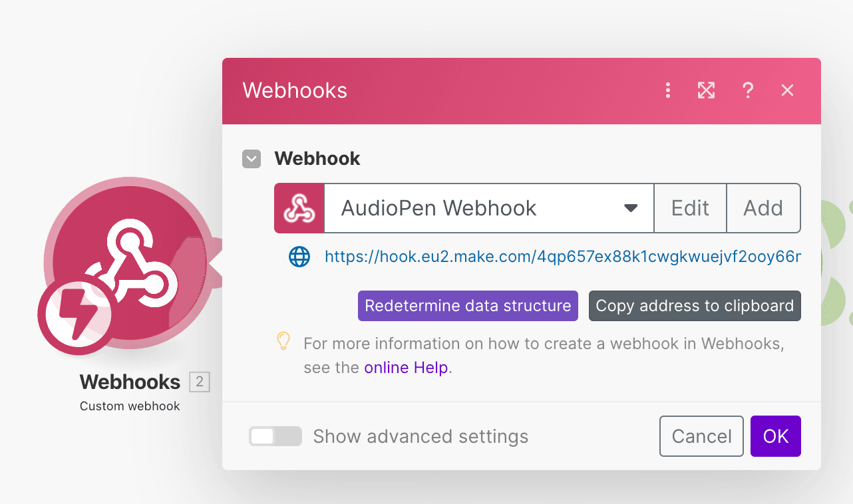Confirm with the OK button
This screenshot has height=504, width=853.
point(775,436)
